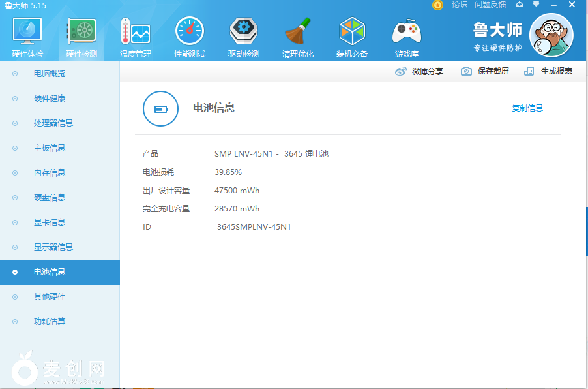Select 电脑概览 in the sidebar
The height and width of the screenshot is (389, 588).
[50, 74]
